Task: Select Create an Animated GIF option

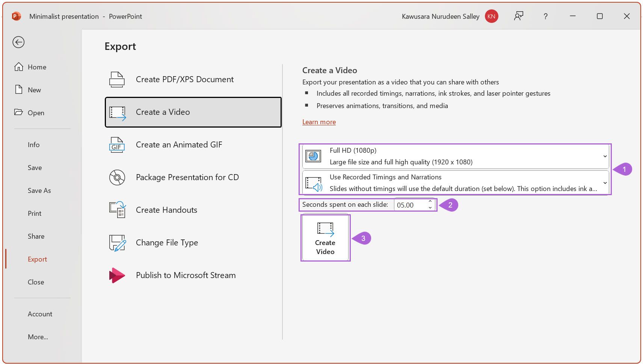Action: pos(193,145)
